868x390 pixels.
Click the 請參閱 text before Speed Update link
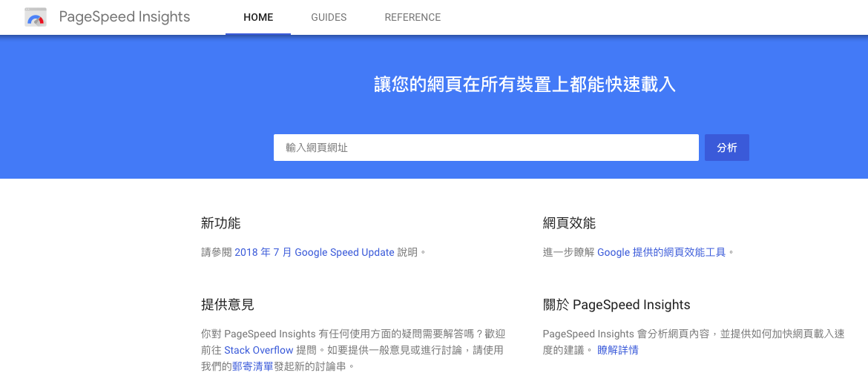pyautogui.click(x=217, y=252)
